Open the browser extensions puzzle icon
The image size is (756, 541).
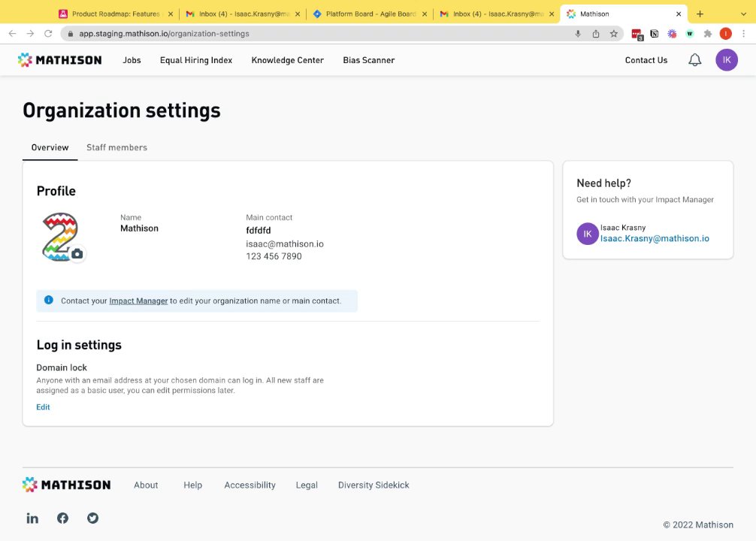point(707,34)
